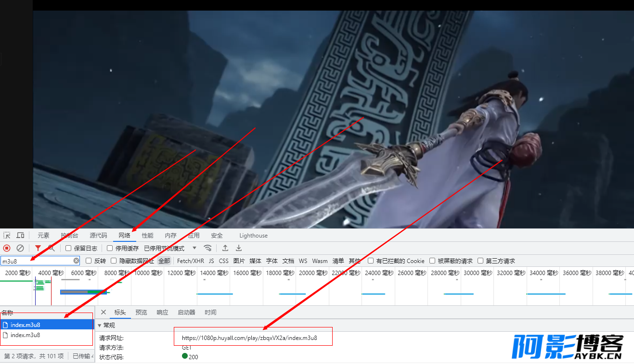Stop recording network log
634x364 pixels.
(7, 248)
